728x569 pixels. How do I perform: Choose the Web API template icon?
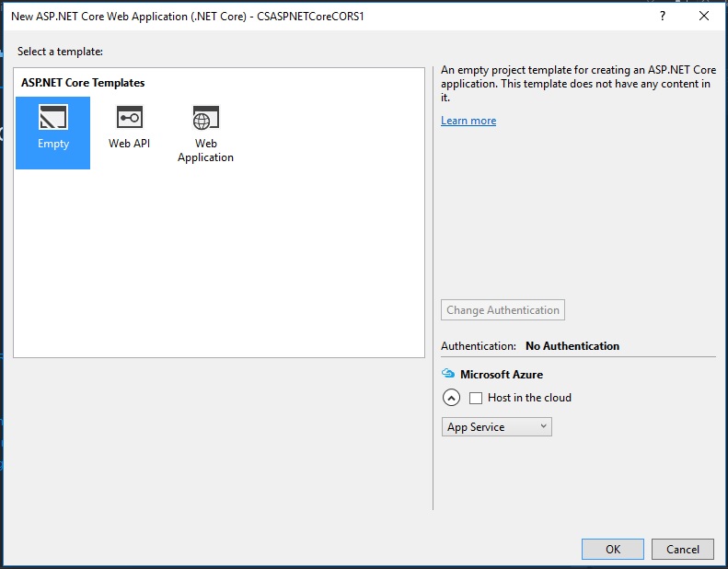(x=130, y=117)
